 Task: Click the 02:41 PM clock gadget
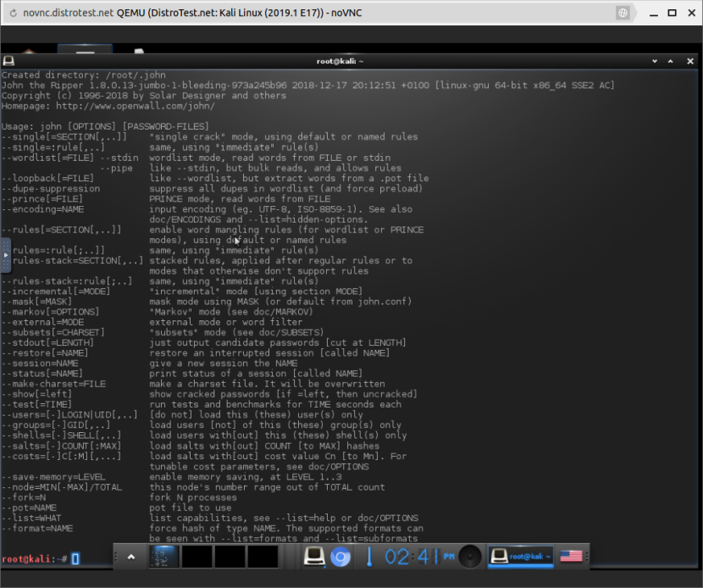click(x=419, y=557)
